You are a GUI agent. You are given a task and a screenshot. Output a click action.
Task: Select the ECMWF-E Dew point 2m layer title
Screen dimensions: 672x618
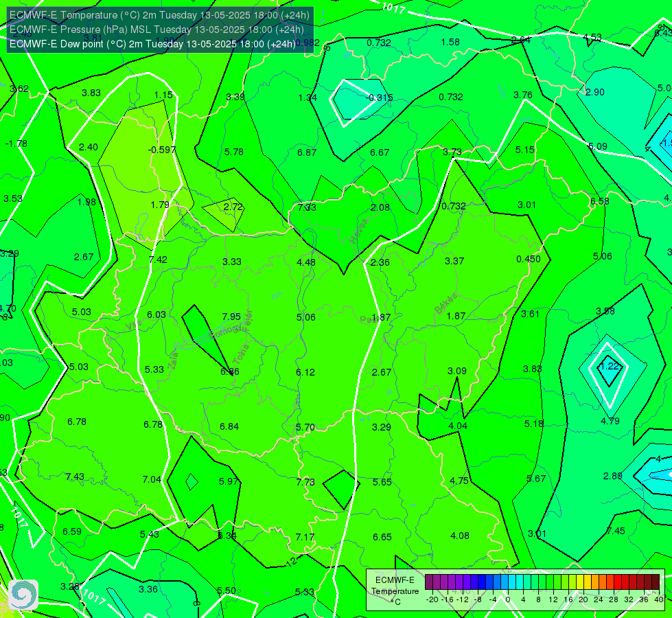[x=152, y=44]
